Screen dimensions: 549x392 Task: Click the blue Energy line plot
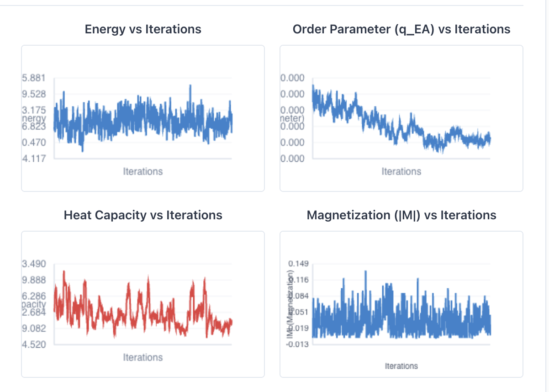143,119
